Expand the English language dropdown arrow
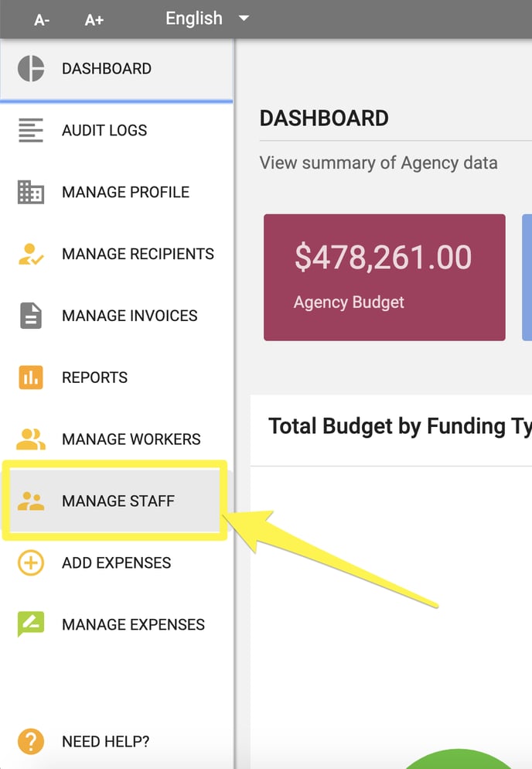532x769 pixels. [x=244, y=19]
